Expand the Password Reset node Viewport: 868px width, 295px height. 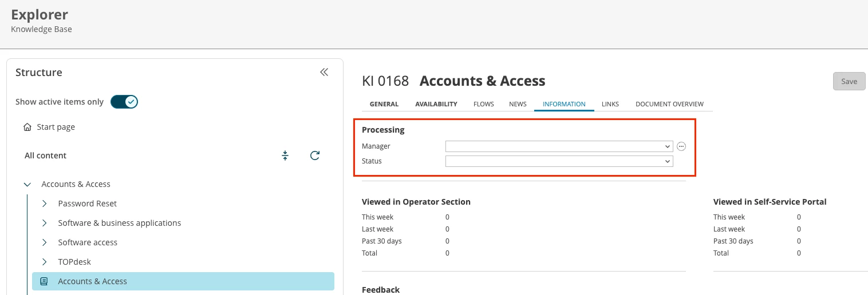(44, 204)
